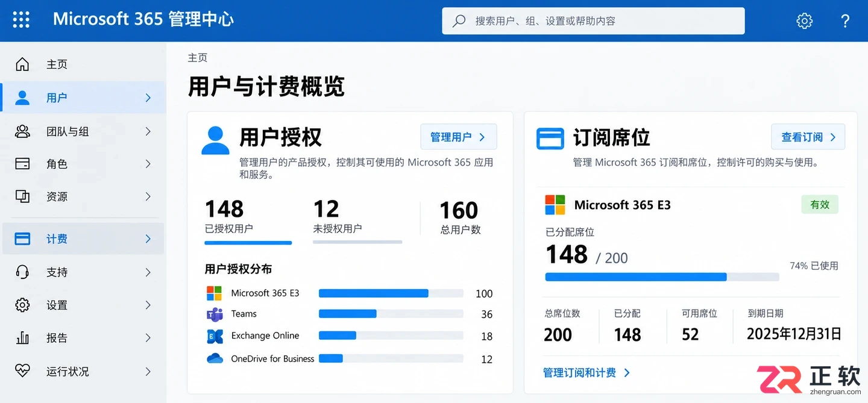Viewport: 868px width, 403px height.
Task: Click the Teams count 36
Action: click(486, 314)
